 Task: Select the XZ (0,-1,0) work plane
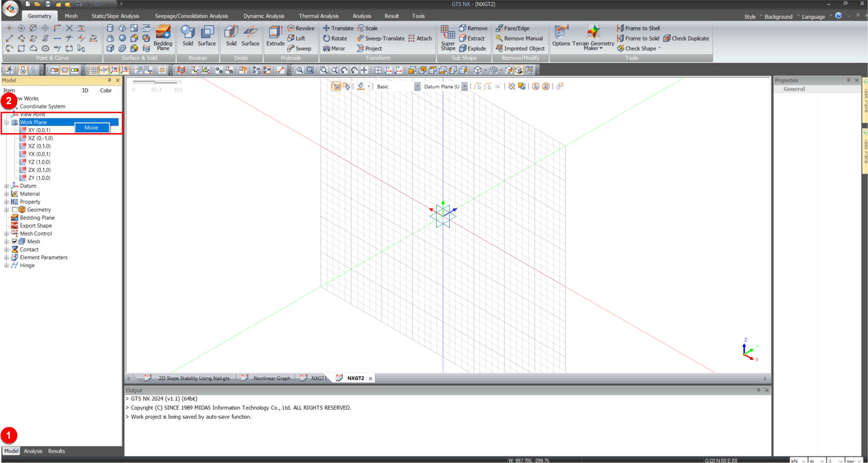tap(40, 138)
